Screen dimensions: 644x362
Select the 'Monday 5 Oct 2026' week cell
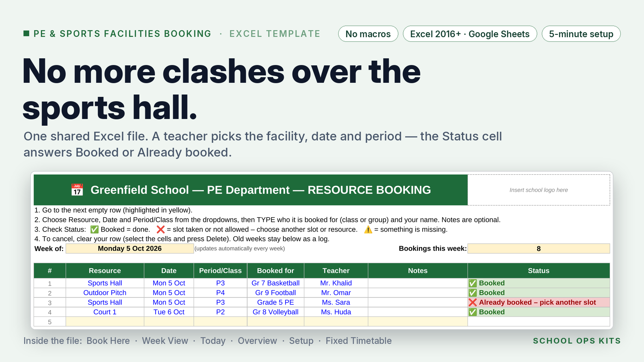click(129, 248)
